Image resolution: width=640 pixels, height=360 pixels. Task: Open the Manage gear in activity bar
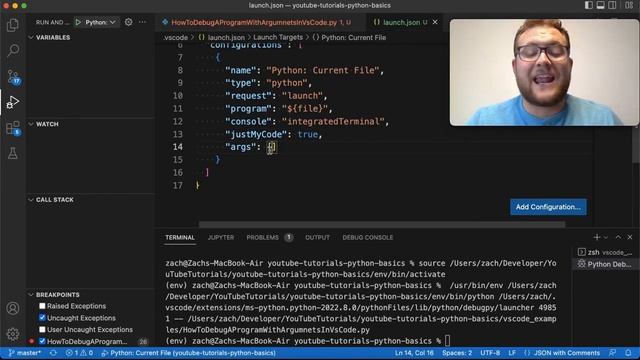click(x=13, y=334)
